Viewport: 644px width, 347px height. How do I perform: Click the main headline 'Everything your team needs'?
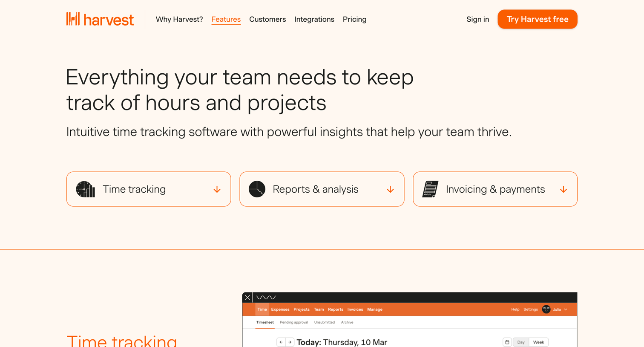[x=240, y=90]
